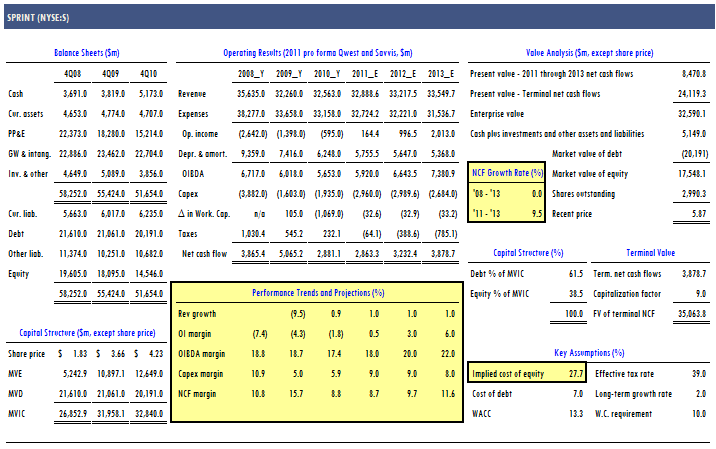
Task: Open the Value Analysis section heading
Action: pos(589,52)
